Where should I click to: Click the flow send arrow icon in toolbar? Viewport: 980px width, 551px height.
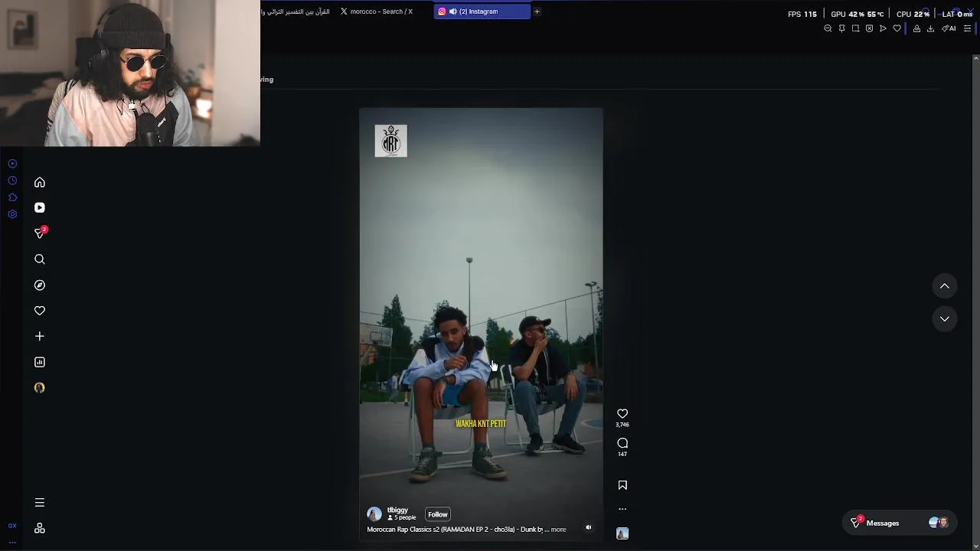pos(883,28)
